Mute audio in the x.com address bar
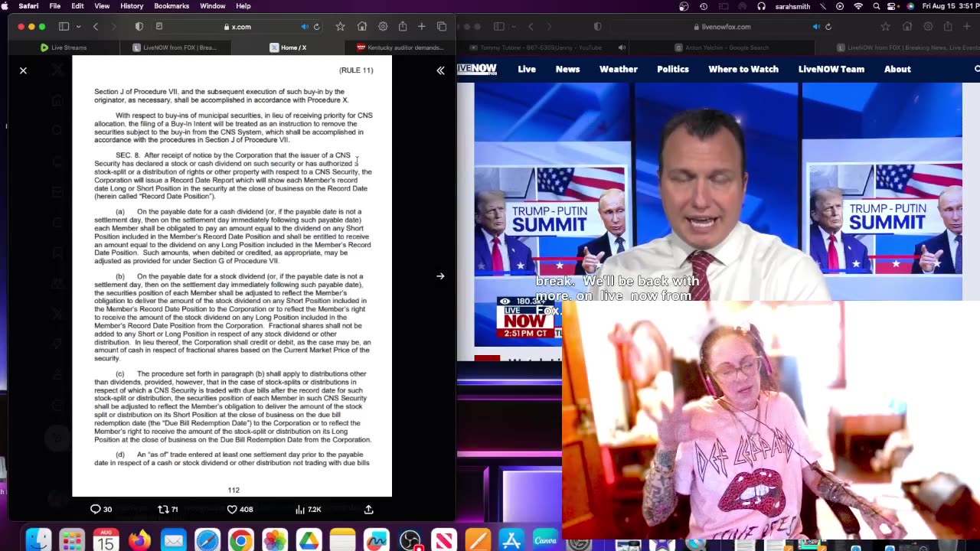The height and width of the screenshot is (551, 980). [x=305, y=27]
